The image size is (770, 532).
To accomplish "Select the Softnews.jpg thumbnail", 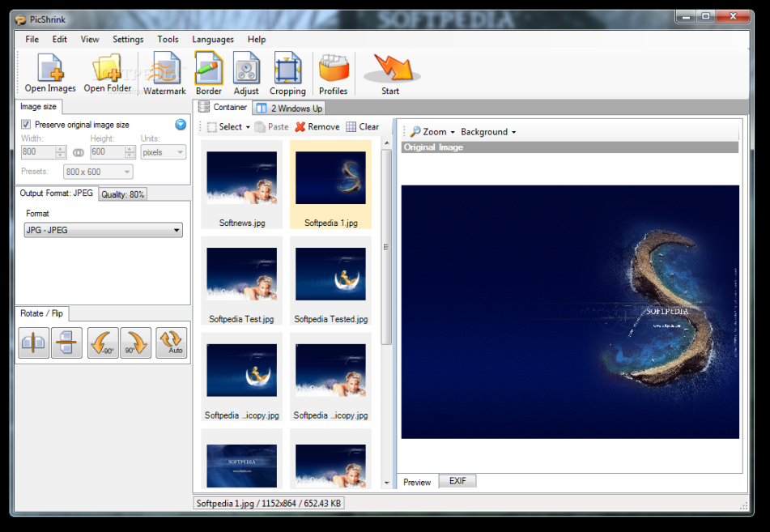I will (241, 185).
